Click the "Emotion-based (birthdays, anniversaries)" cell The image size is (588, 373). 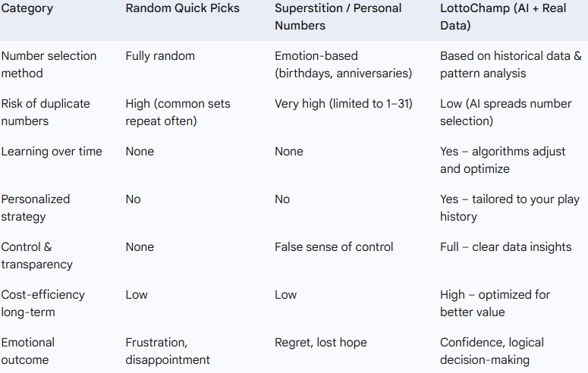pyautogui.click(x=343, y=64)
